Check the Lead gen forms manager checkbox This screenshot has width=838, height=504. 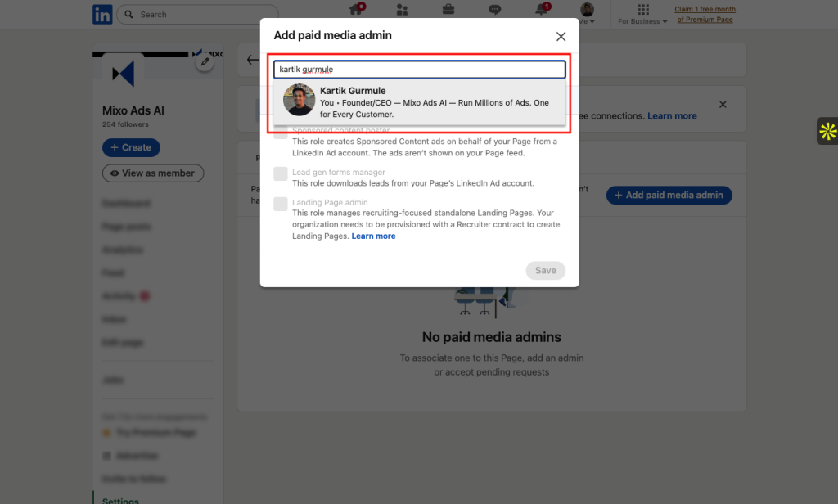tap(281, 173)
